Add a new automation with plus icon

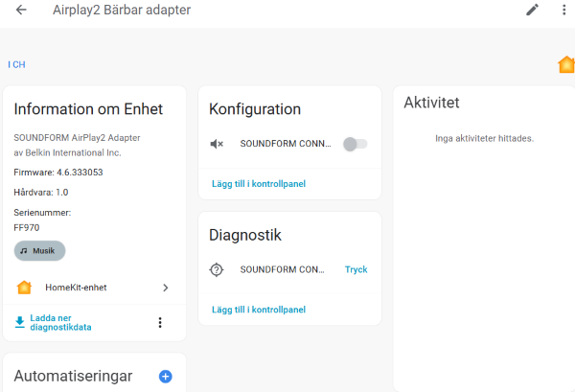pos(165,377)
